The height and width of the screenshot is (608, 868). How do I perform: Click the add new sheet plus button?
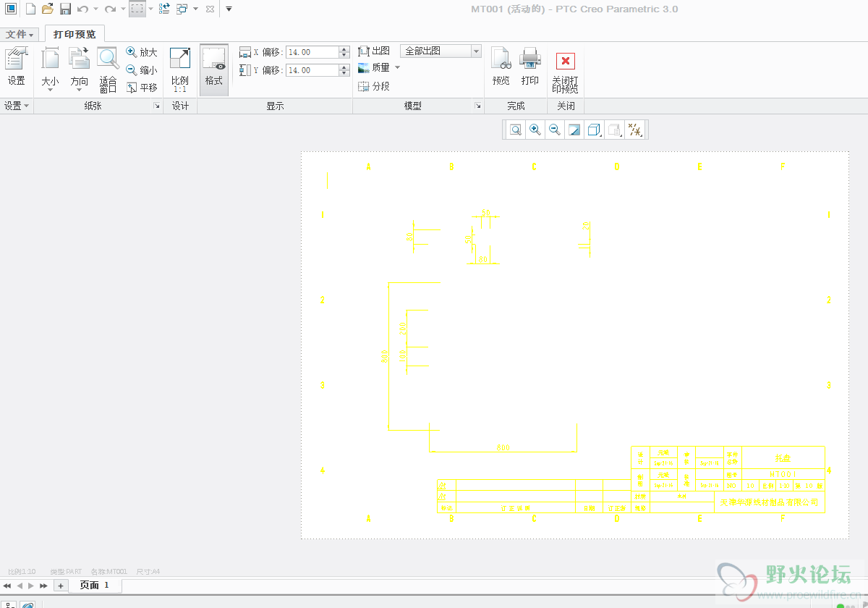point(61,585)
